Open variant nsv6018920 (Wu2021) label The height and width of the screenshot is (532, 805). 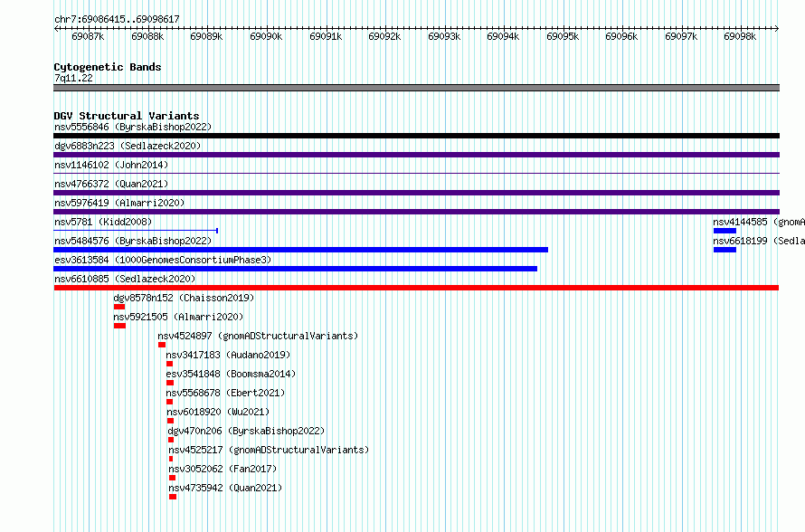point(218,412)
